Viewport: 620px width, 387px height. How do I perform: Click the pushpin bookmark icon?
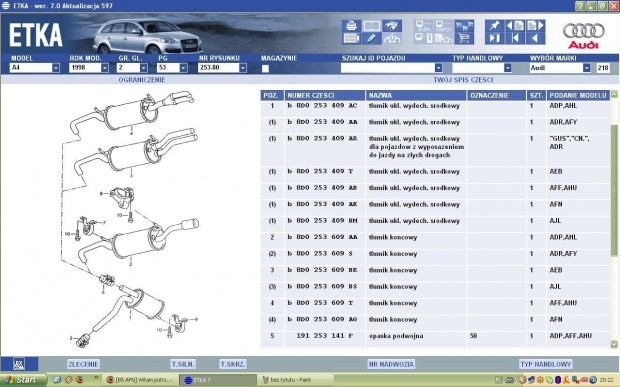tap(494, 26)
